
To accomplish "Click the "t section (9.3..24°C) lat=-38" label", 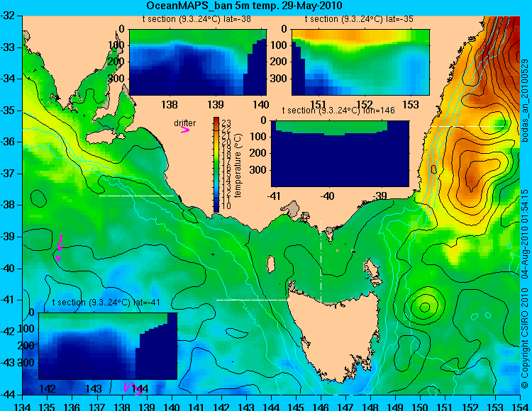I will click(196, 19).
